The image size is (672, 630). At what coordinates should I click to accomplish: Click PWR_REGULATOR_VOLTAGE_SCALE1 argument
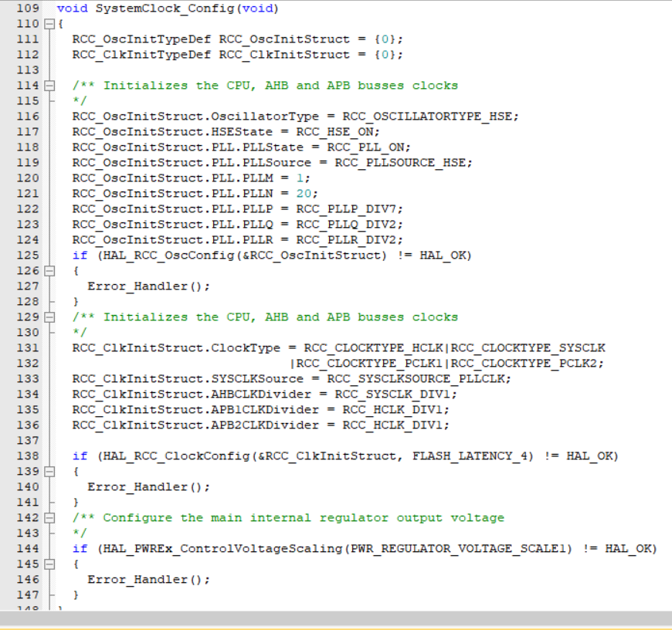[x=458, y=549]
